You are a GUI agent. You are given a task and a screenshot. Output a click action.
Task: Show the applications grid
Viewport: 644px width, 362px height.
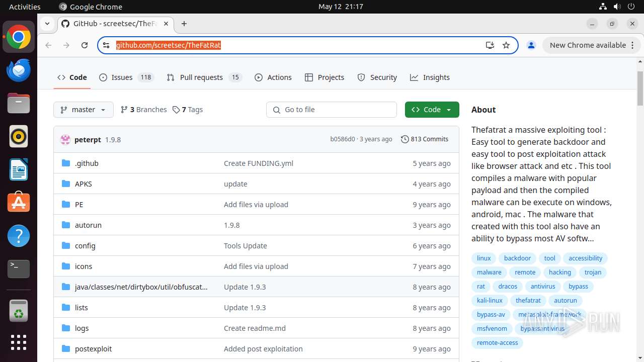click(19, 342)
